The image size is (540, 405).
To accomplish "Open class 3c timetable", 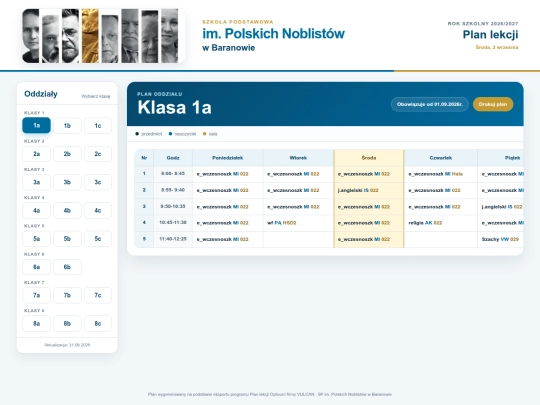I will tap(98, 182).
